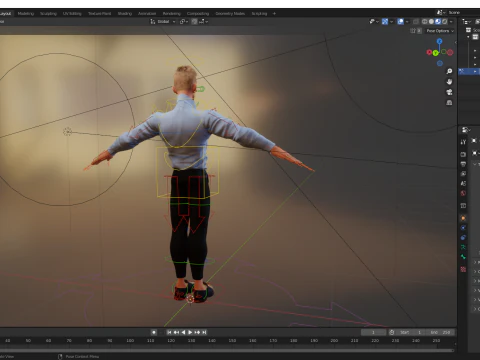The height and width of the screenshot is (360, 480).
Task: Jump to the end frame in timeline
Action: pos(204,332)
